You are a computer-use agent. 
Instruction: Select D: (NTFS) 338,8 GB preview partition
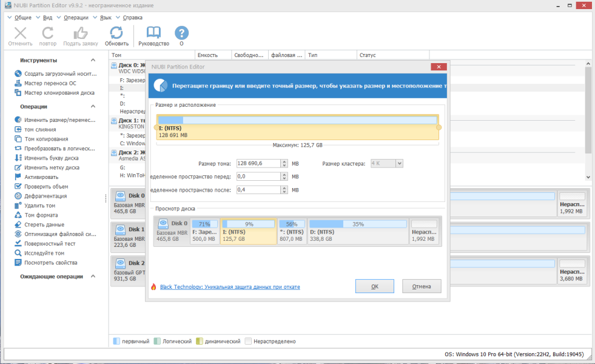(x=358, y=231)
